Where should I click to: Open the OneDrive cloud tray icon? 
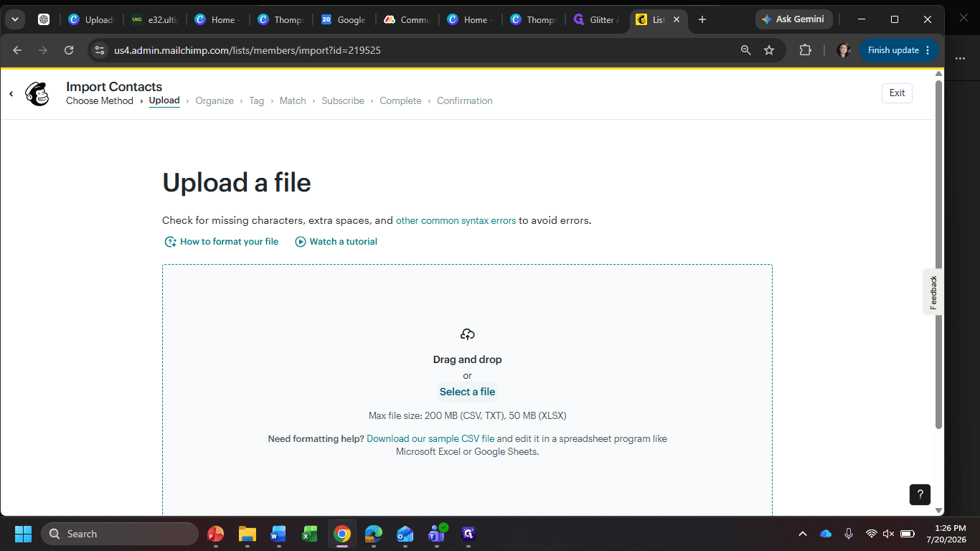click(x=826, y=534)
